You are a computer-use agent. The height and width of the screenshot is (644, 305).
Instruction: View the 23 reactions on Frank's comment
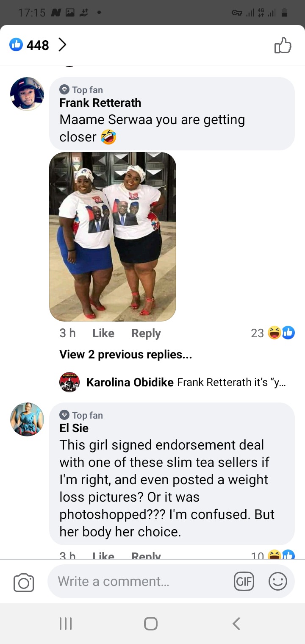(272, 333)
